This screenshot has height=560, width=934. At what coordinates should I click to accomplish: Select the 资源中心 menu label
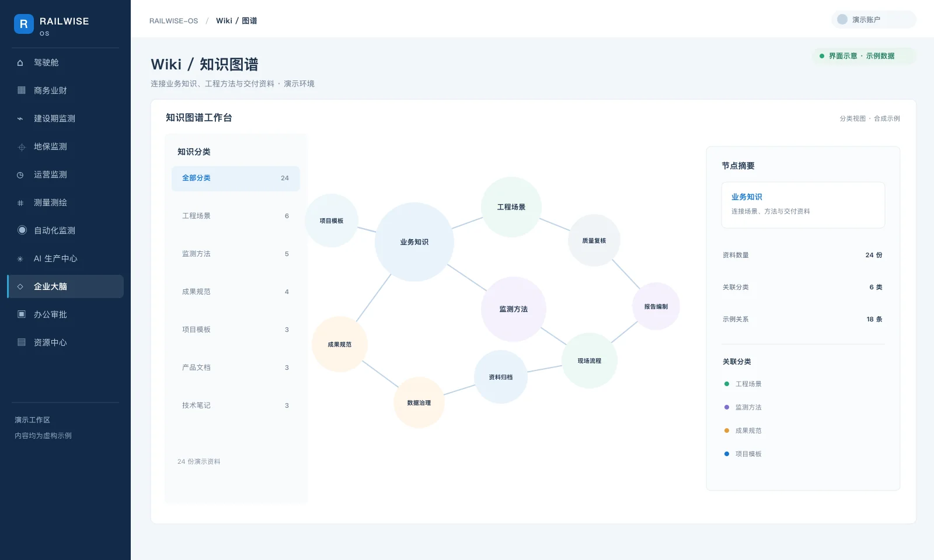50,342
